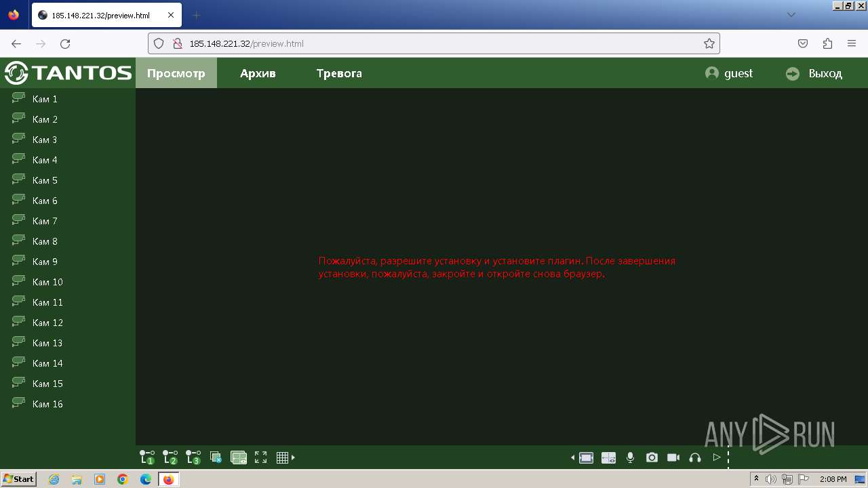Viewport: 868px width, 488px height.
Task: Click the grid layout icon
Action: (283, 457)
